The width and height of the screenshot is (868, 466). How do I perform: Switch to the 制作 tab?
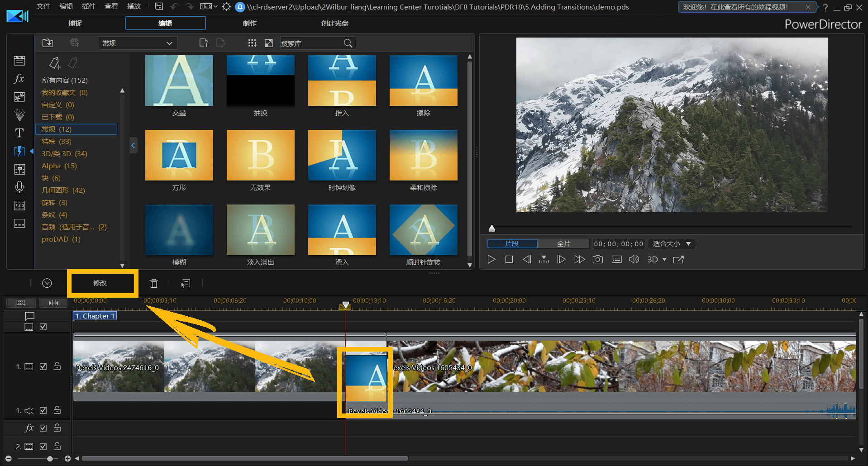point(249,23)
